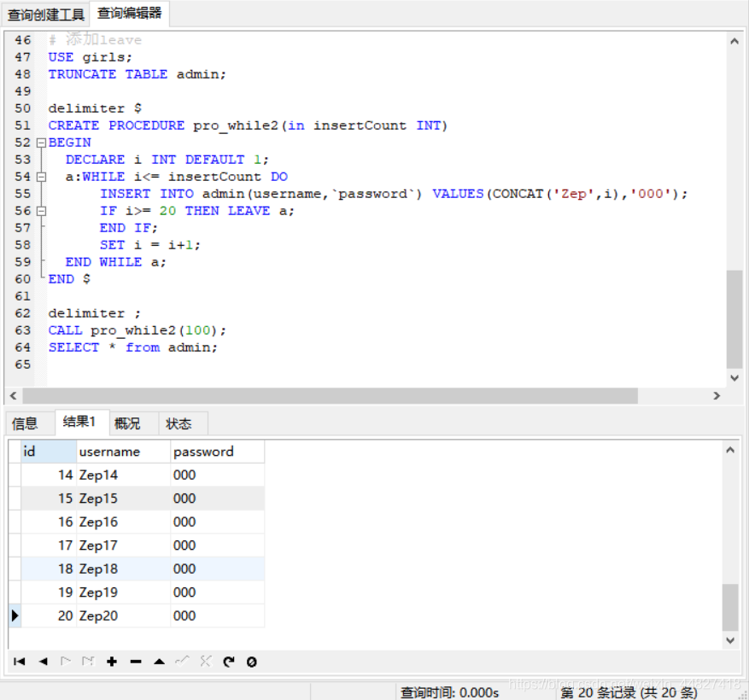
Task: Go to first record navigation icon
Action: 19,662
